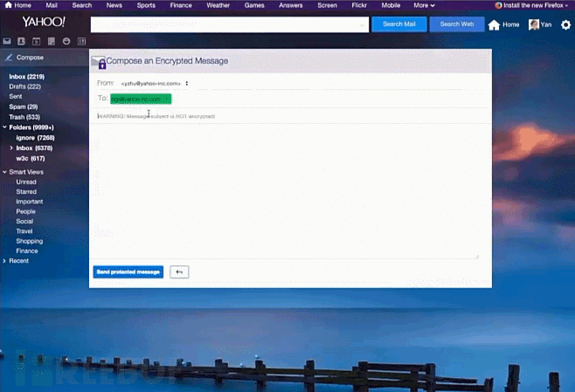Click Install the new Firefox link

pyautogui.click(x=533, y=5)
